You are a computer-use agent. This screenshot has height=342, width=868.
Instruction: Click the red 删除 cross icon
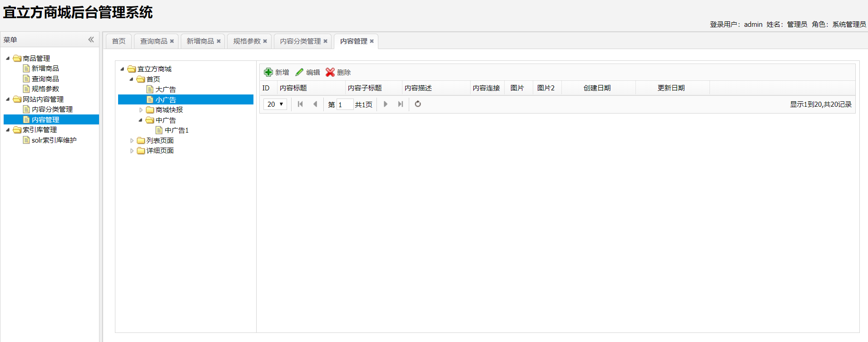(330, 72)
